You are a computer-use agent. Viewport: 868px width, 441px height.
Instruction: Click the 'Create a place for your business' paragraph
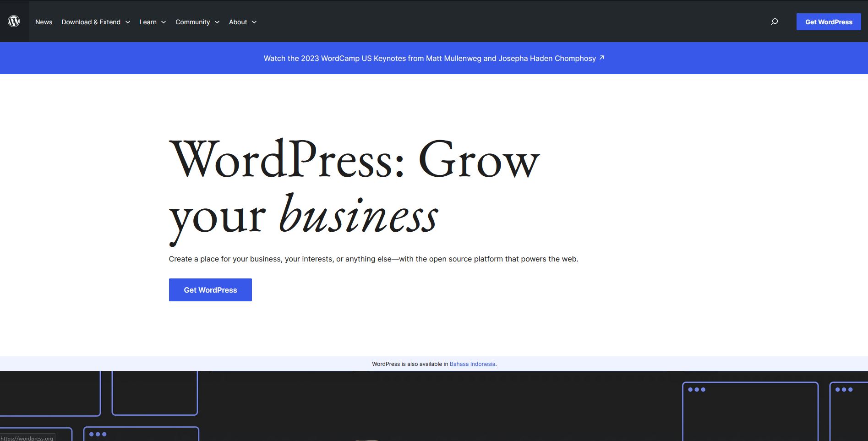point(373,259)
